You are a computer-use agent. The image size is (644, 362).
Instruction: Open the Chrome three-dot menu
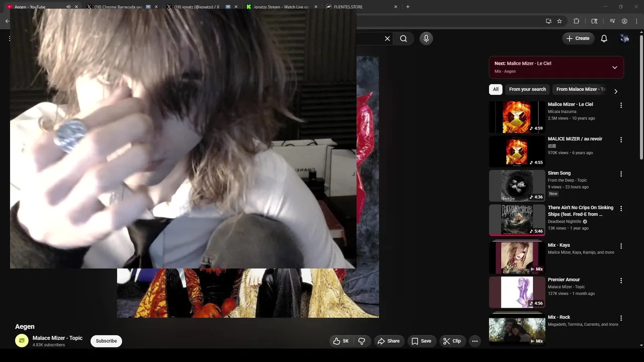(x=636, y=21)
